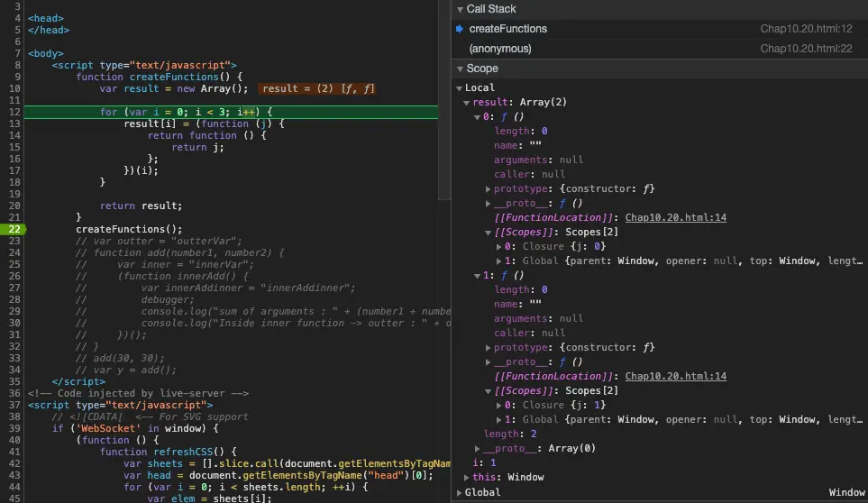868x503 pixels.
Task: Collapse the Local scope tree
Action: [459, 88]
